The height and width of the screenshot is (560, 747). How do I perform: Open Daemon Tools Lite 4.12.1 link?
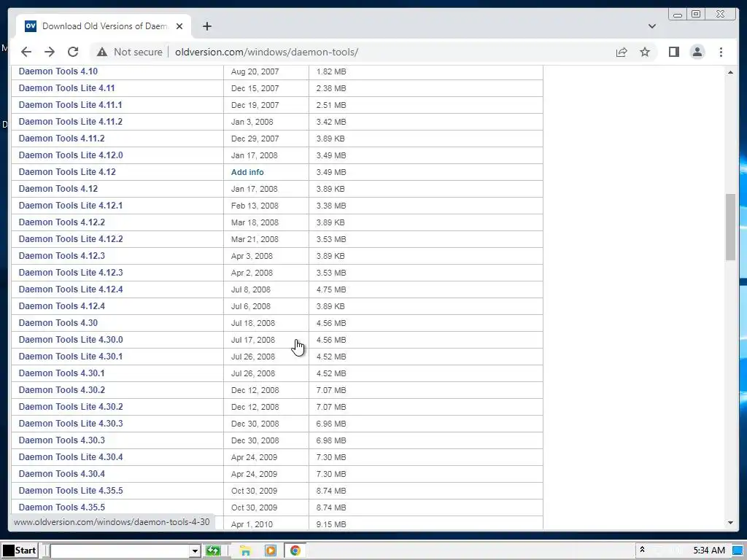71,205
